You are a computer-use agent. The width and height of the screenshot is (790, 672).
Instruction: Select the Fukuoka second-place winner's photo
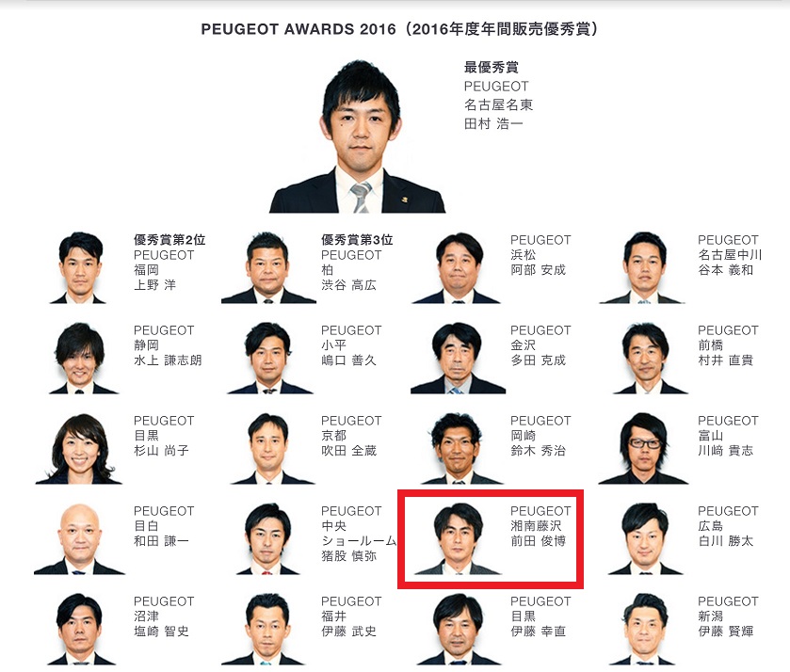pos(78,267)
